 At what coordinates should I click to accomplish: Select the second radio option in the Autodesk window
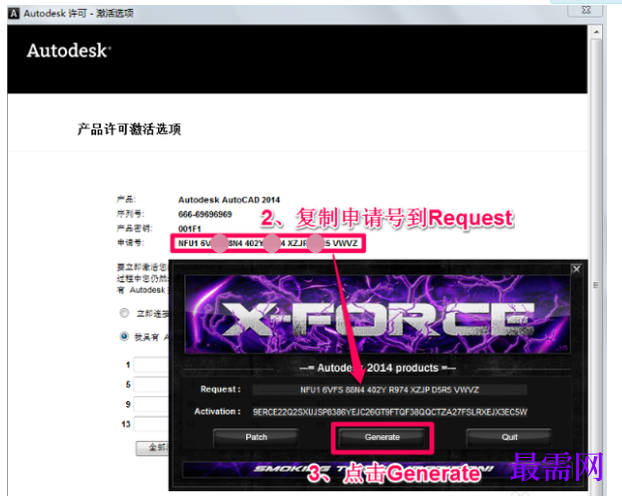124,336
